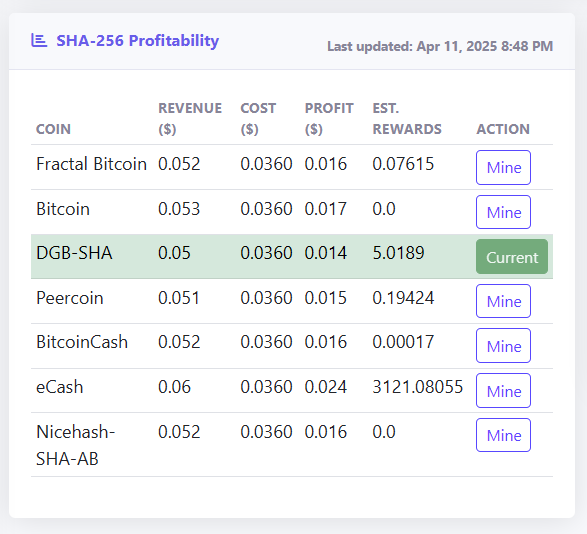587x534 pixels.
Task: Click the PROFIT ($) column header
Action: pos(329,119)
